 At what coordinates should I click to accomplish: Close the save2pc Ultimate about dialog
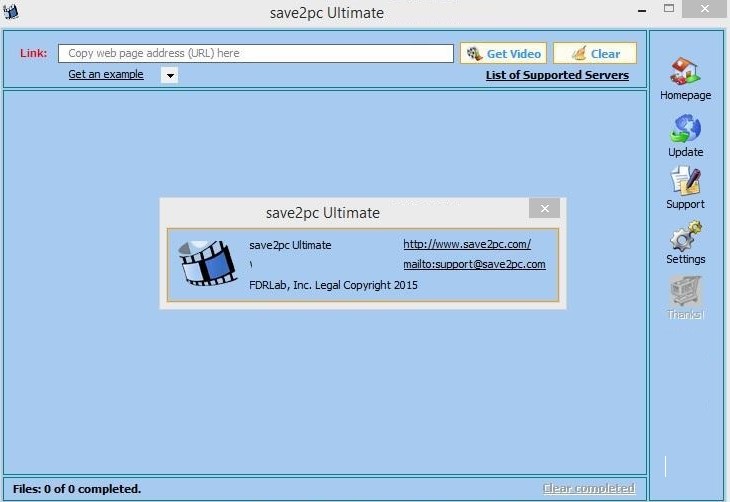coord(544,208)
